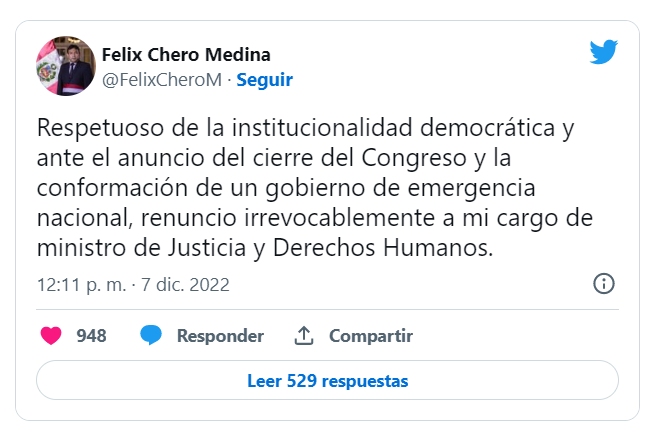
Task: Click the share arrow icon
Action: click(x=304, y=336)
